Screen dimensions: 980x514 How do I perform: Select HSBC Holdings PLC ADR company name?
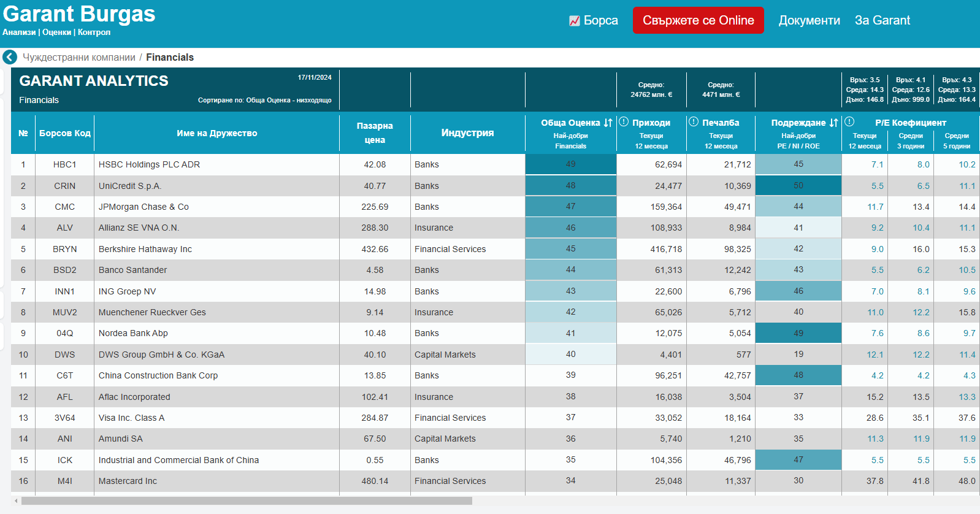click(x=149, y=164)
